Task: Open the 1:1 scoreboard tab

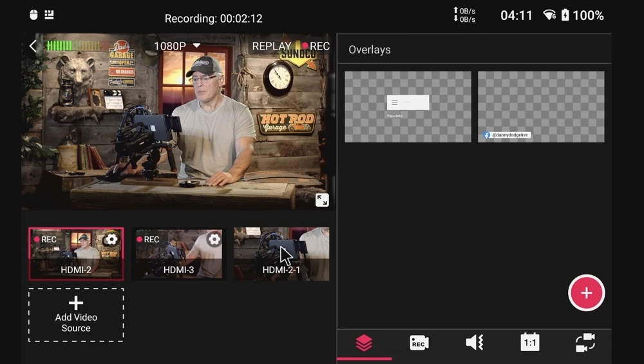Action: (x=529, y=343)
